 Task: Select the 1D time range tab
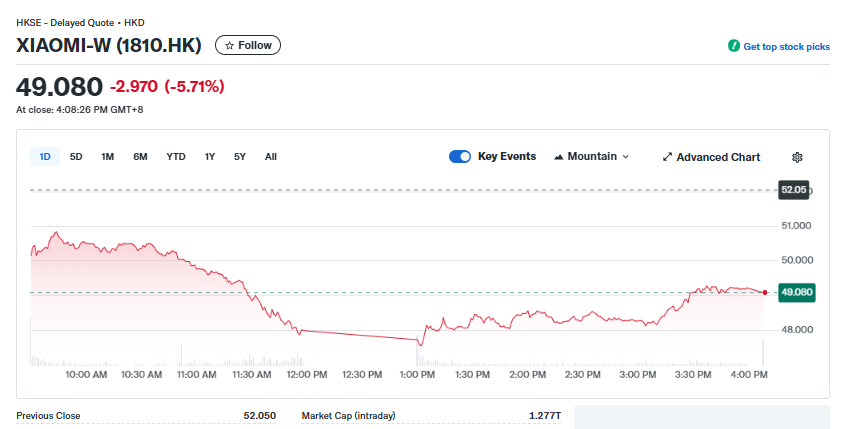coord(45,157)
